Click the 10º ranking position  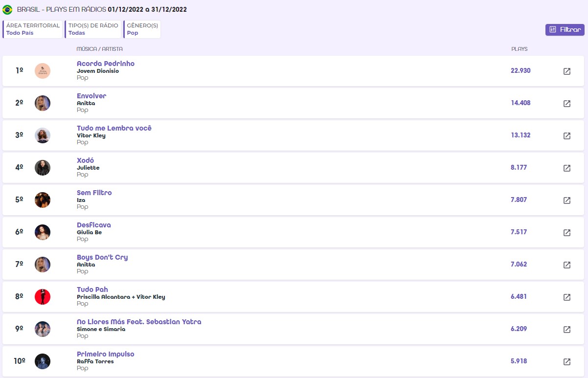pos(20,361)
